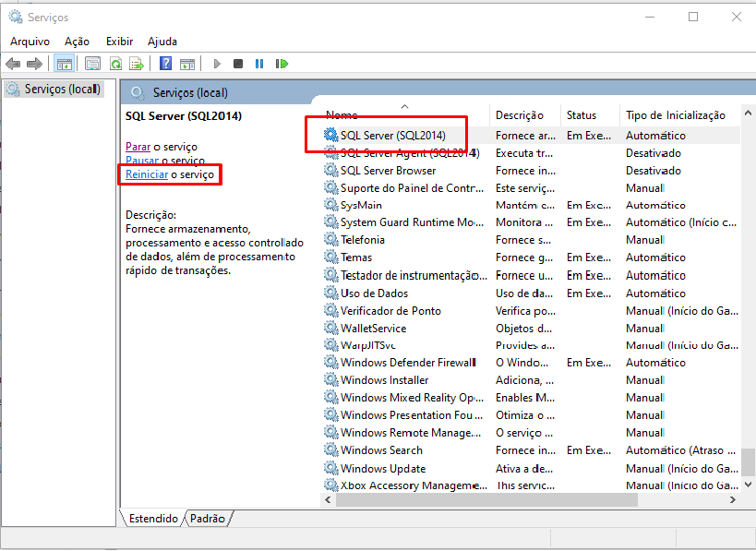756x551 pixels.
Task: Select the SQL Server (SQL2014) service row
Action: click(531, 136)
